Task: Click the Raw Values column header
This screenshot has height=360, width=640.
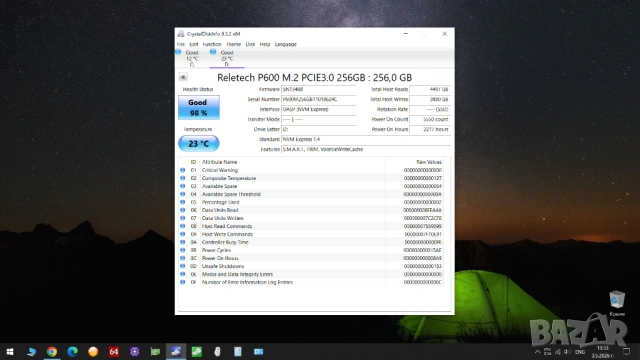Action: (x=429, y=162)
